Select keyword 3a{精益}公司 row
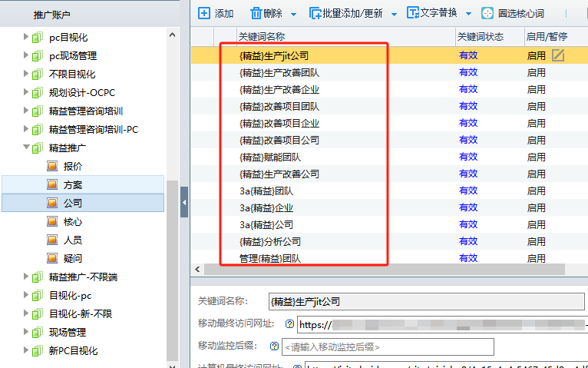The image size is (588, 368). click(x=389, y=224)
